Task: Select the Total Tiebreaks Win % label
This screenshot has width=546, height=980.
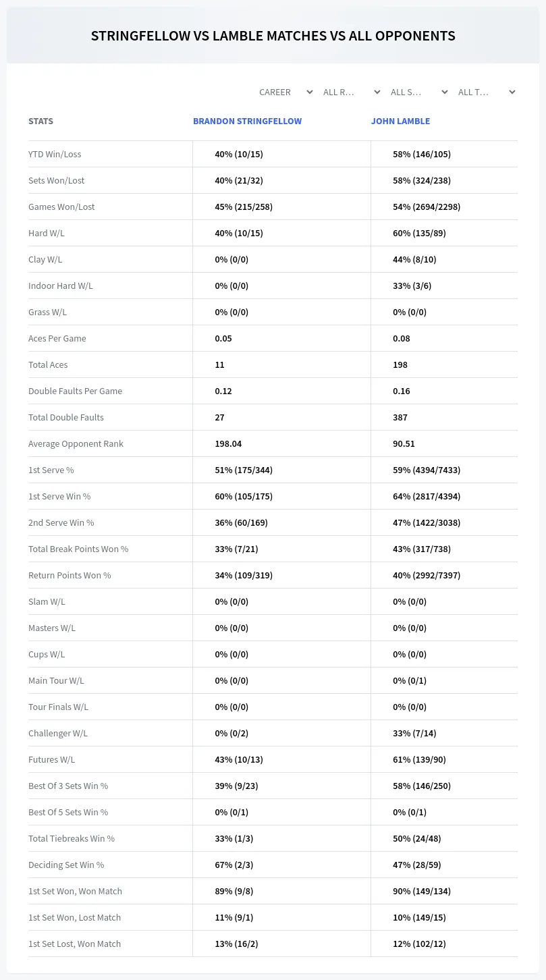Action: [x=72, y=838]
